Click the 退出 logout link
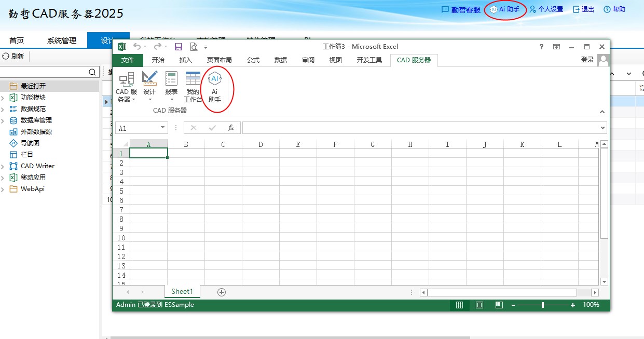This screenshot has width=644, height=339. [x=584, y=9]
